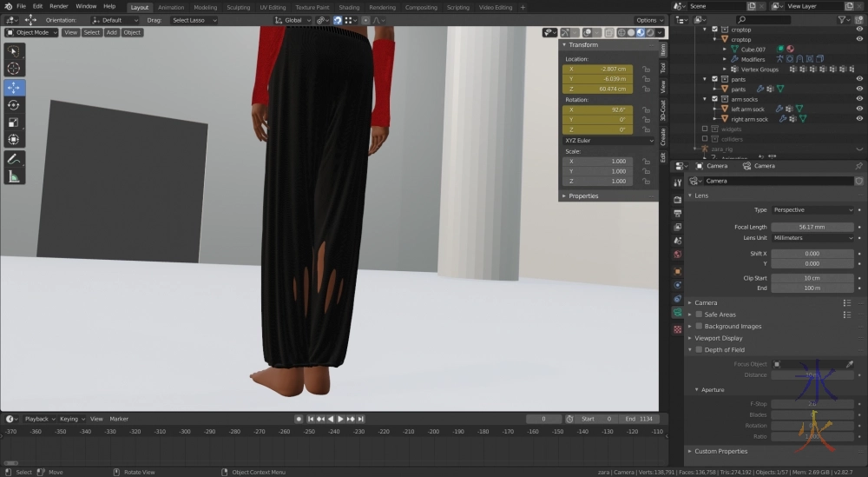
Task: Select the Scale tool
Action: point(15,123)
